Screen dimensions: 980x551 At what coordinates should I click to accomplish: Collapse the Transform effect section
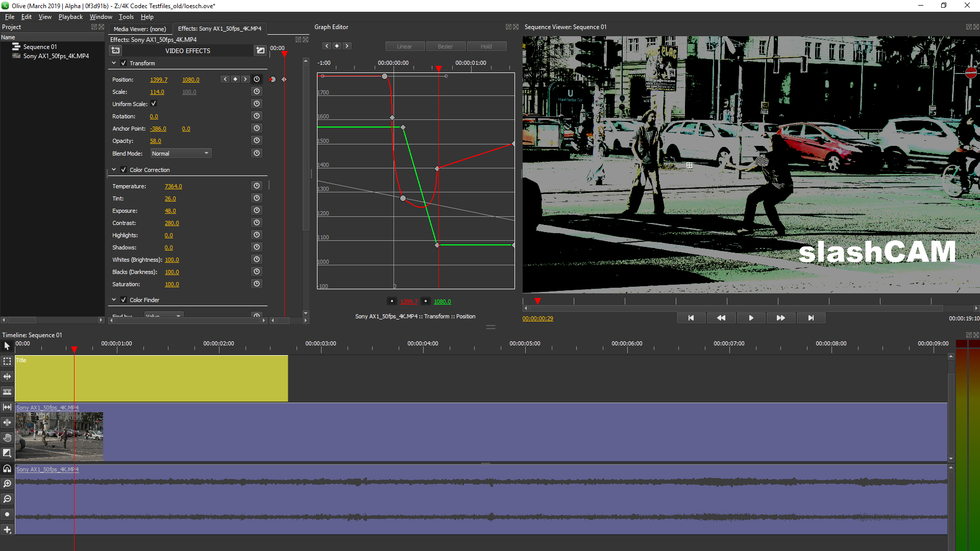point(114,63)
